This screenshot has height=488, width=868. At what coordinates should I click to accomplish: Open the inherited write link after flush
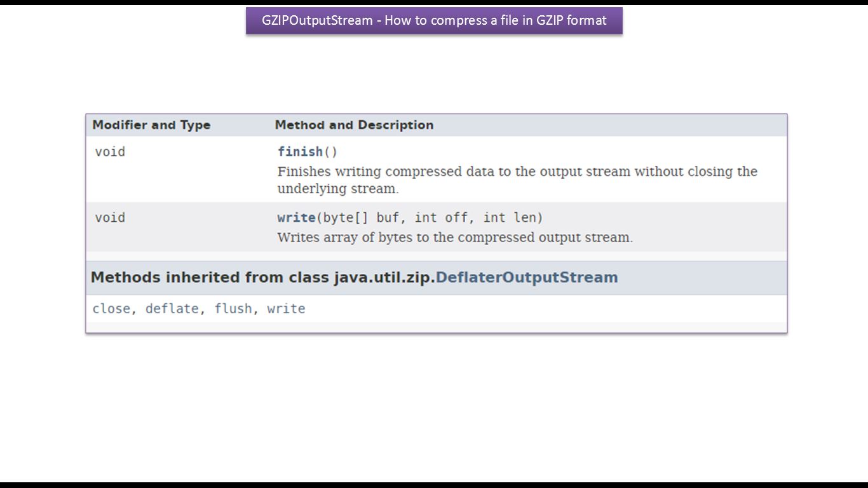286,309
